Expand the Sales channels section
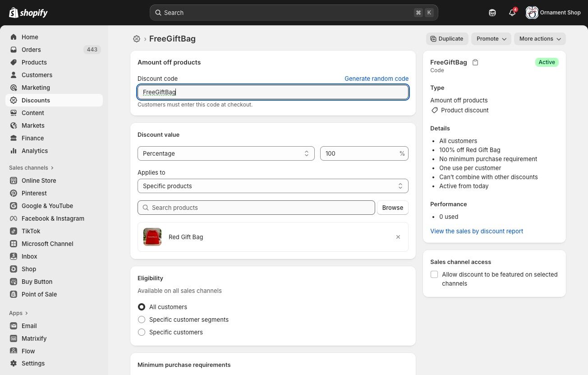Image resolution: width=588 pixels, height=375 pixels. (32, 168)
